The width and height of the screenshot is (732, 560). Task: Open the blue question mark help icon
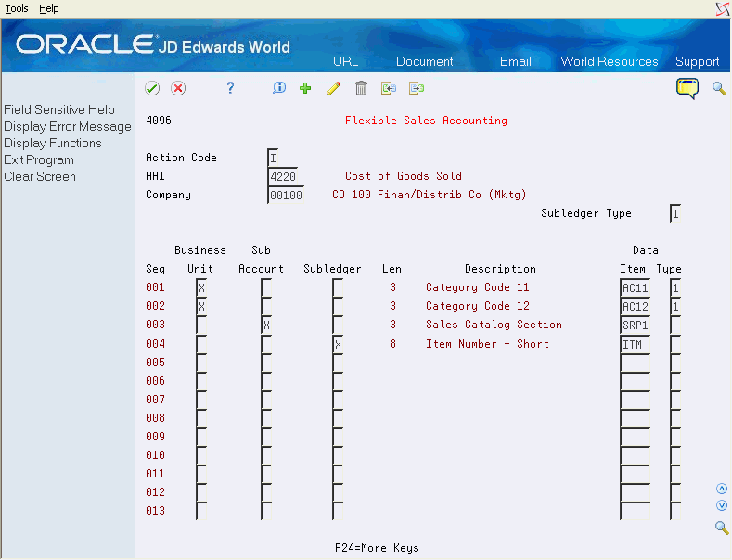(x=230, y=88)
